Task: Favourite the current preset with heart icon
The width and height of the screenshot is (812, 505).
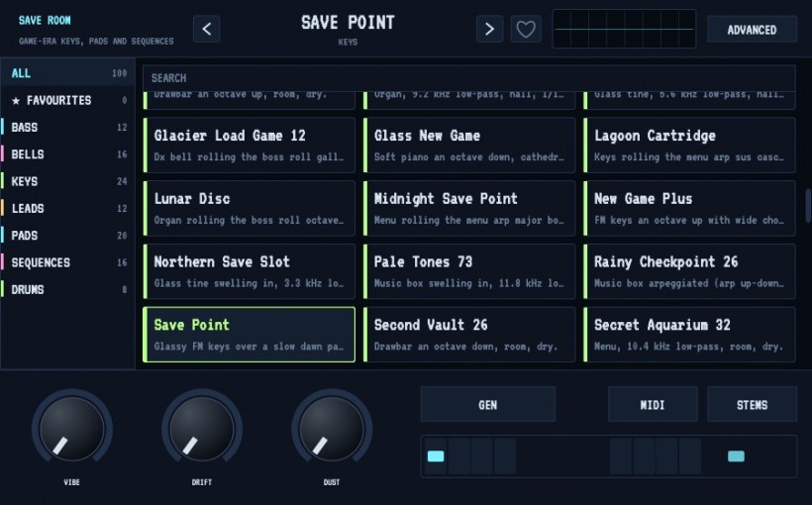Action: pyautogui.click(x=526, y=29)
